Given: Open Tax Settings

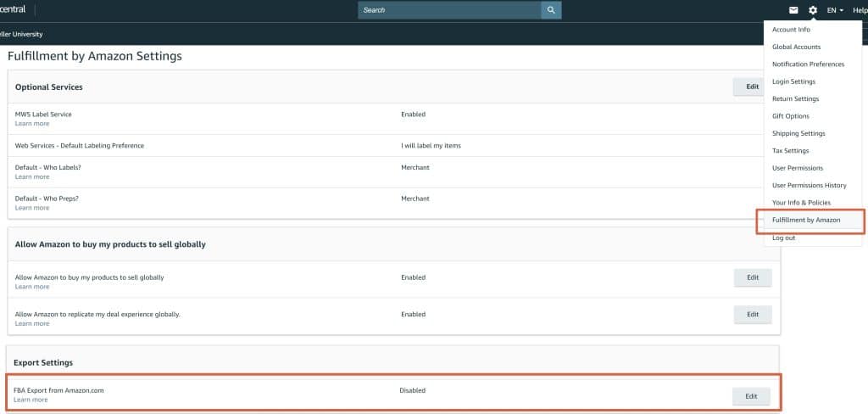Looking at the screenshot, I should [791, 151].
